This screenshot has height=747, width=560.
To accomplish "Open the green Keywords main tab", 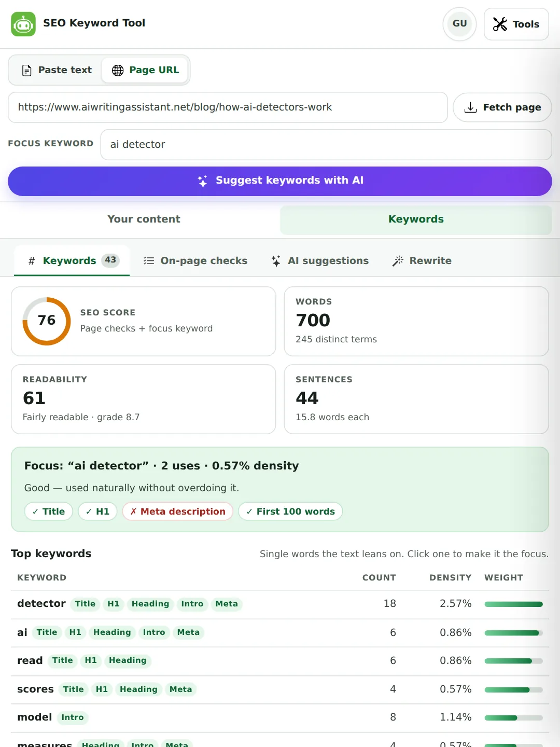I will coord(416,219).
